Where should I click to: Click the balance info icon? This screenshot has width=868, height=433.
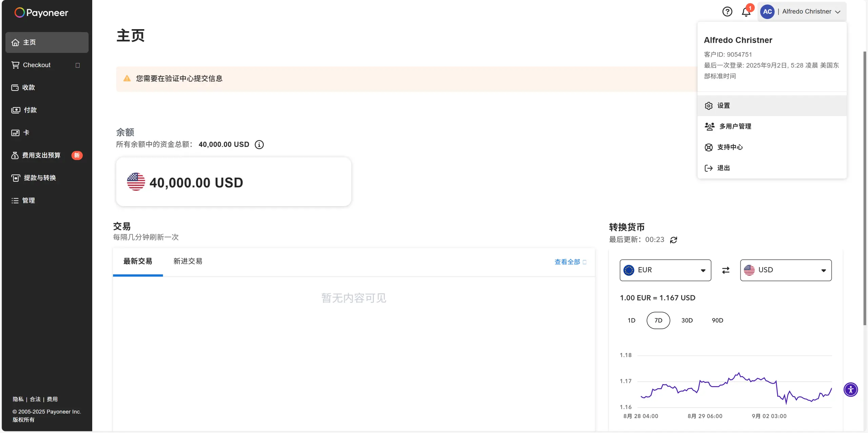tap(259, 144)
